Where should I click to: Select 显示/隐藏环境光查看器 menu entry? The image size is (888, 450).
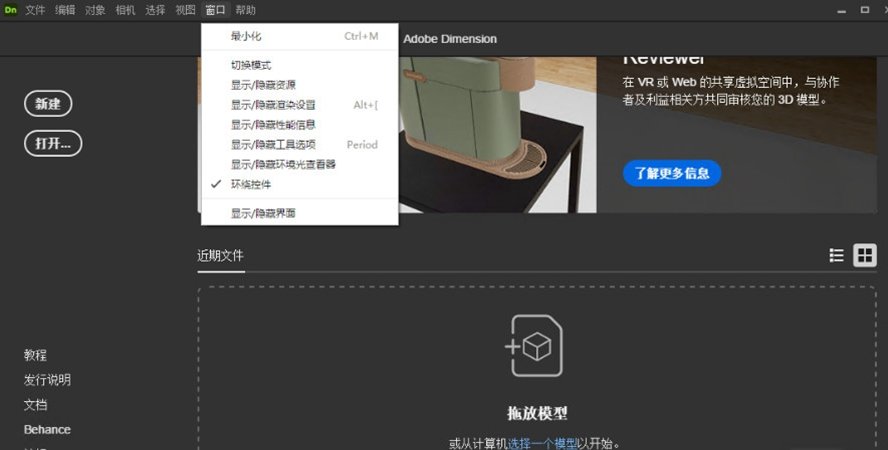pyautogui.click(x=300, y=164)
